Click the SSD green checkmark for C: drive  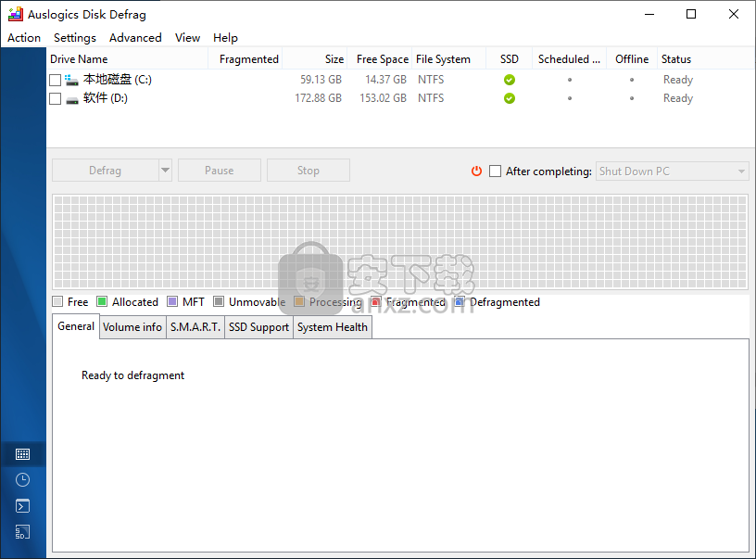510,80
